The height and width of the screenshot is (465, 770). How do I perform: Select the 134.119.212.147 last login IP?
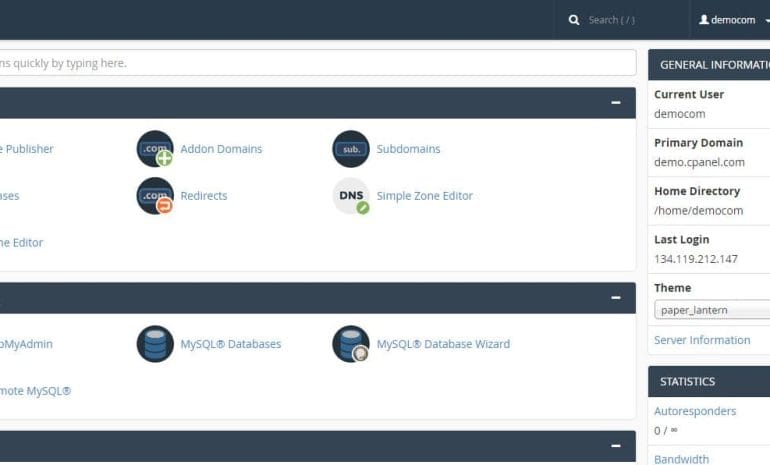[x=696, y=259]
